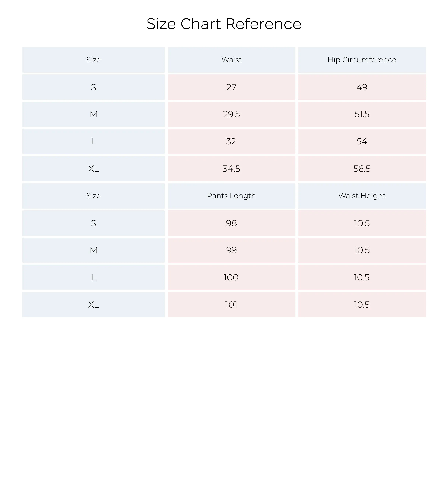Select the Hip Circumference header cell
This screenshot has height=493, width=448.
pos(362,60)
